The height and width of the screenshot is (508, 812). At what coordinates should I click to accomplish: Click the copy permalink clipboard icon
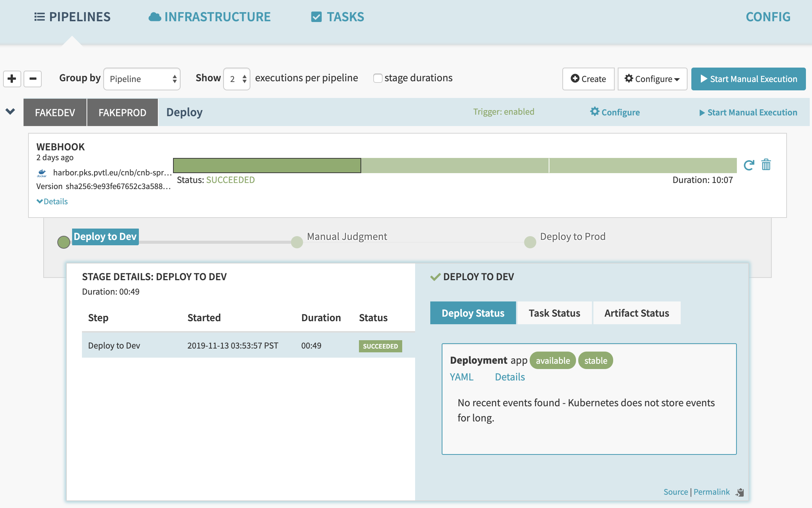tap(740, 492)
